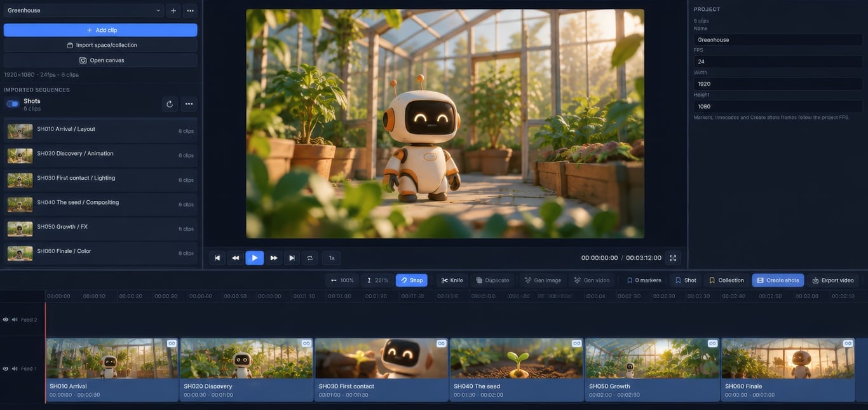The width and height of the screenshot is (868, 410).
Task: Select the SH040 The seed timeline clip
Action: (x=517, y=370)
